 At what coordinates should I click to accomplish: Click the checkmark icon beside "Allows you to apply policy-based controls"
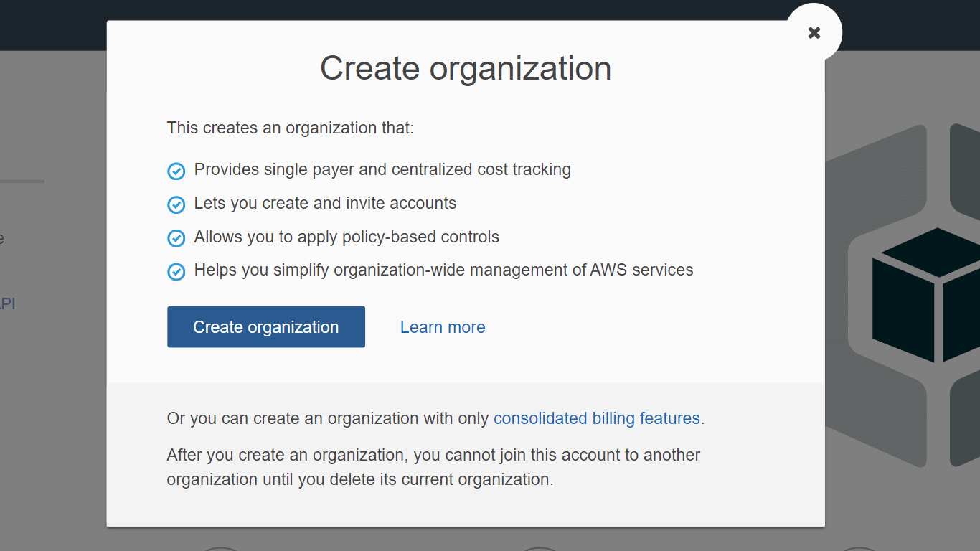(x=176, y=238)
